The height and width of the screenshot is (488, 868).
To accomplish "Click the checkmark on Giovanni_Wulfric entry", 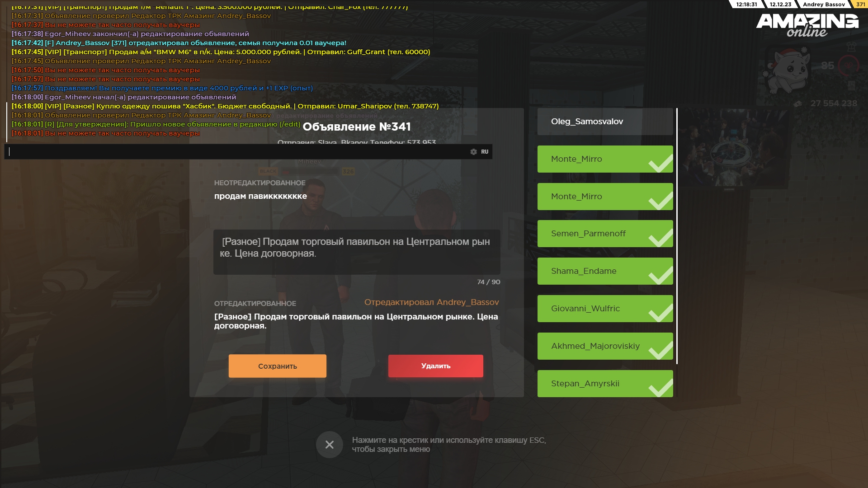I will click(661, 312).
